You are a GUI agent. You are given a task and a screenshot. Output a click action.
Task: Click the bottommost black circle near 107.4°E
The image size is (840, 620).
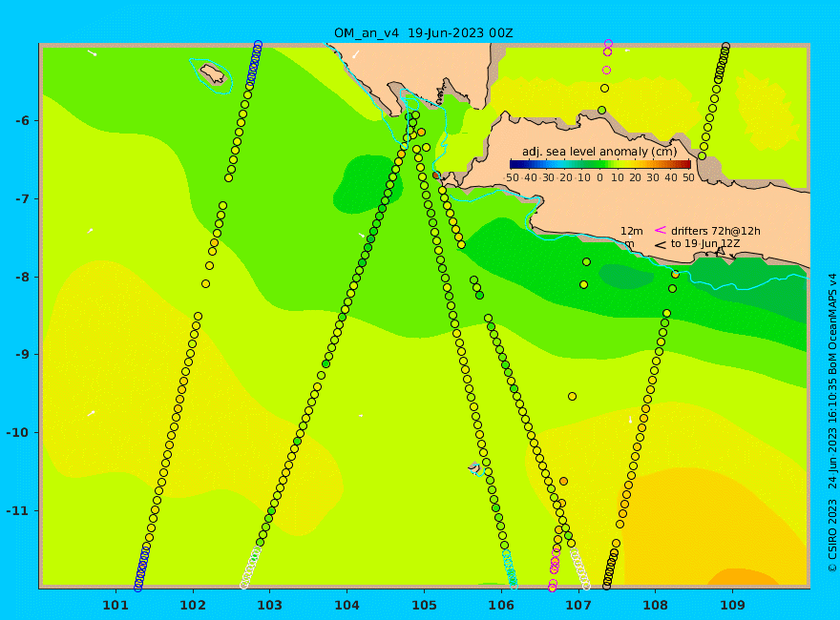click(x=606, y=586)
